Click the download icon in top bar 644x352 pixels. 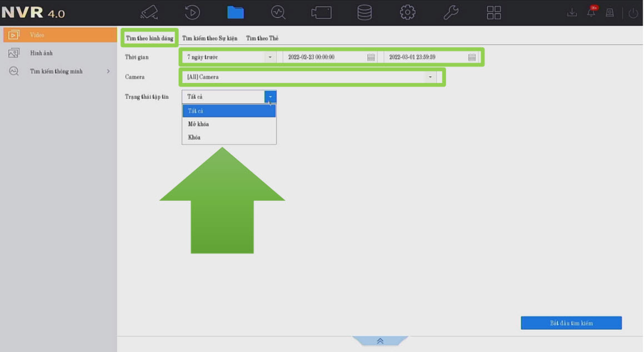(572, 13)
